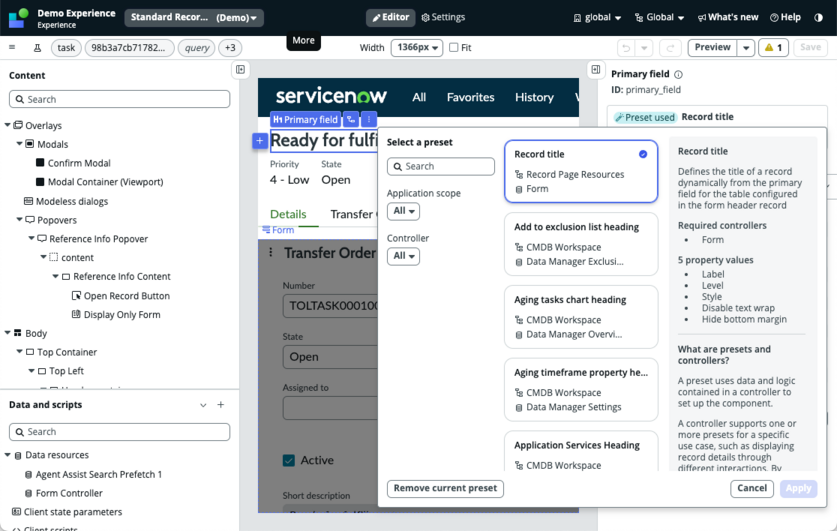837x531 pixels.
Task: Open the Preview options arrow dropdown
Action: click(746, 48)
